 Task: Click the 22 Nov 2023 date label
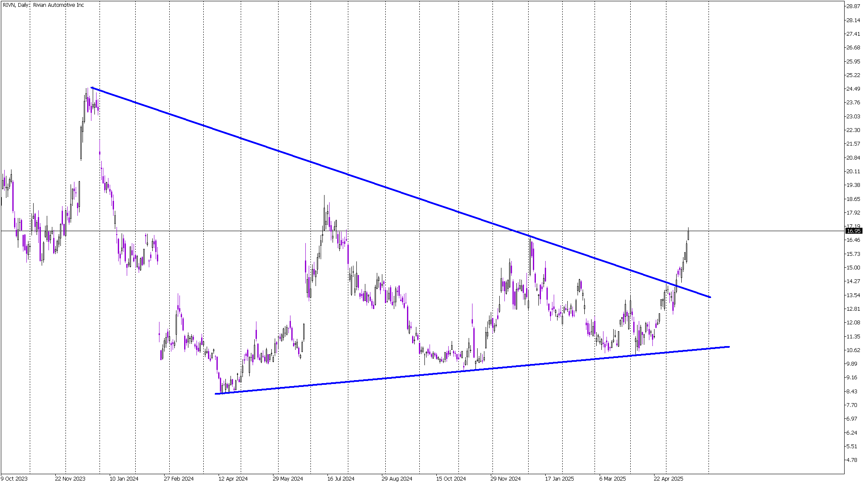70,478
